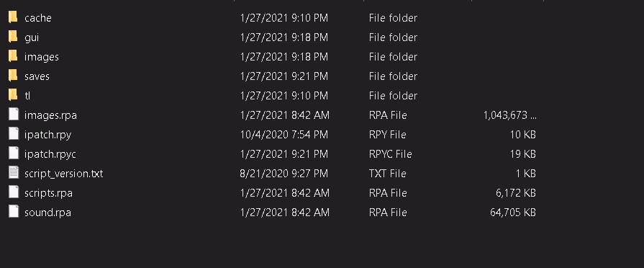Click the images.rpa file icon
The image size is (644, 268).
click(14, 115)
